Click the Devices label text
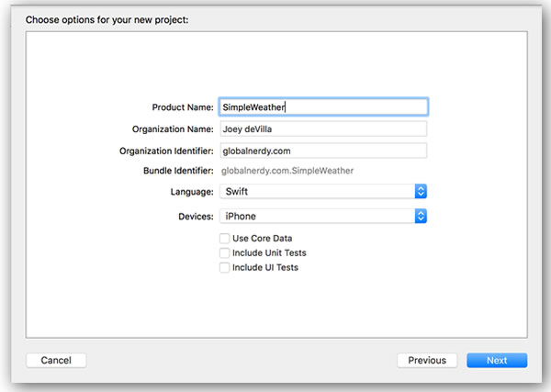Viewport: 551px width, 392px height. [196, 217]
